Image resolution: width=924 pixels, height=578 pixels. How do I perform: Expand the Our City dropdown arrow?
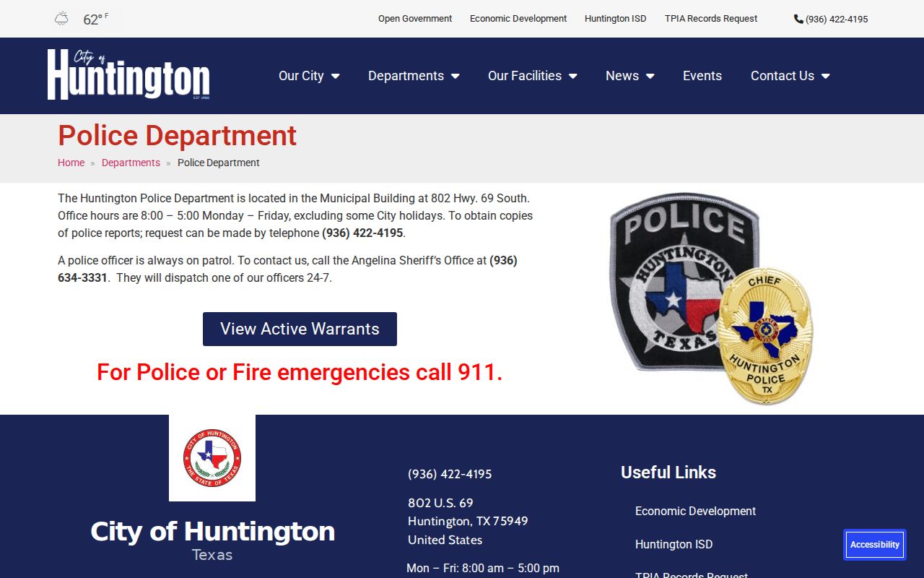coord(336,76)
